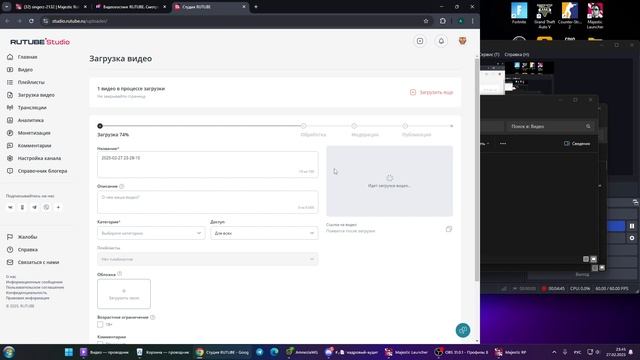Open Настройка канала

click(x=34, y=158)
